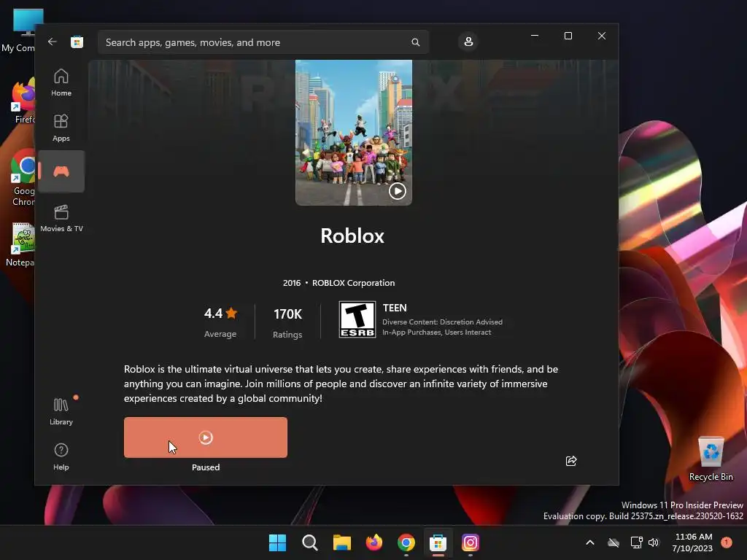The height and width of the screenshot is (560, 747).
Task: Open the user account profile icon
Action: click(468, 42)
